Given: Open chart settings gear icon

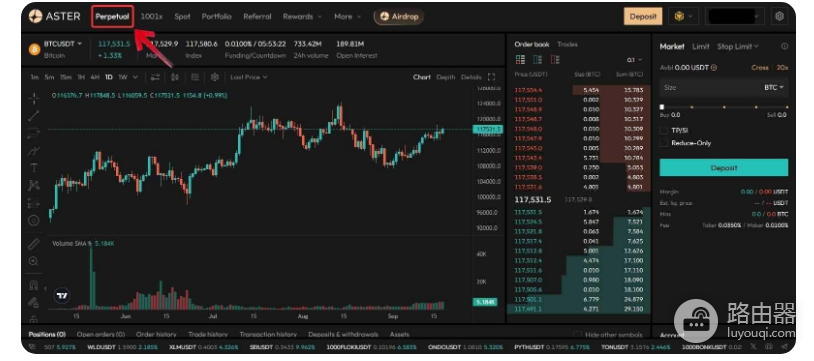Looking at the screenshot, I should click(x=214, y=77).
